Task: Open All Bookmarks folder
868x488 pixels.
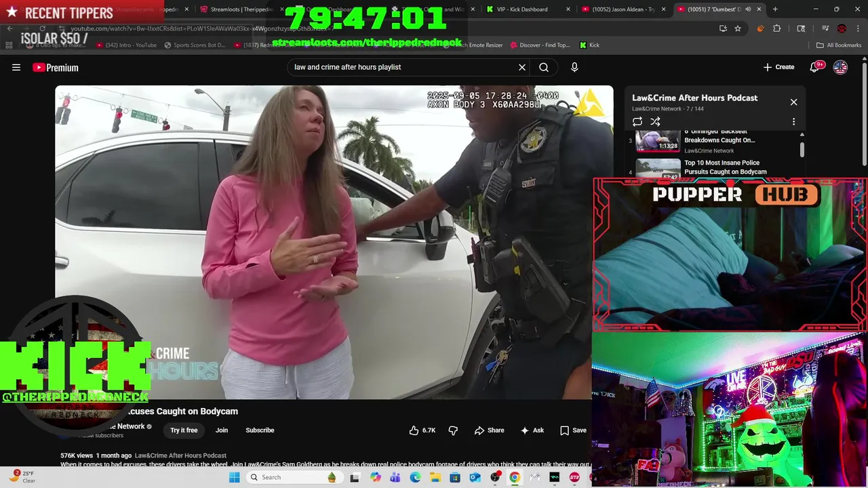Action: coord(839,45)
